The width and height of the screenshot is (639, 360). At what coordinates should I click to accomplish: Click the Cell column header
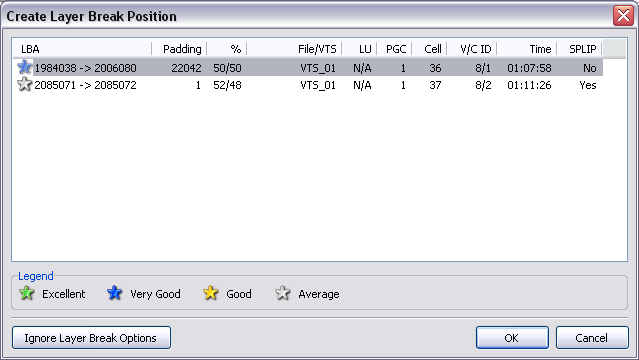tap(430, 49)
